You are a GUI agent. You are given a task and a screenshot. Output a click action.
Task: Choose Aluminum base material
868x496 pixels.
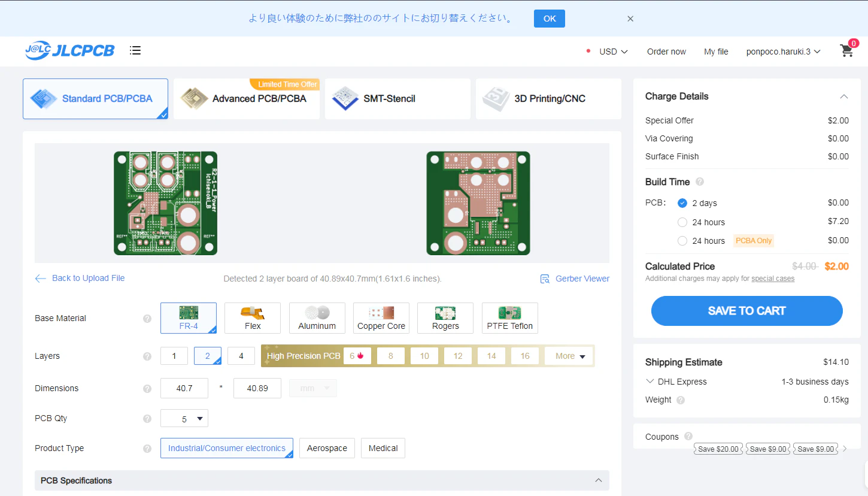tap(317, 318)
